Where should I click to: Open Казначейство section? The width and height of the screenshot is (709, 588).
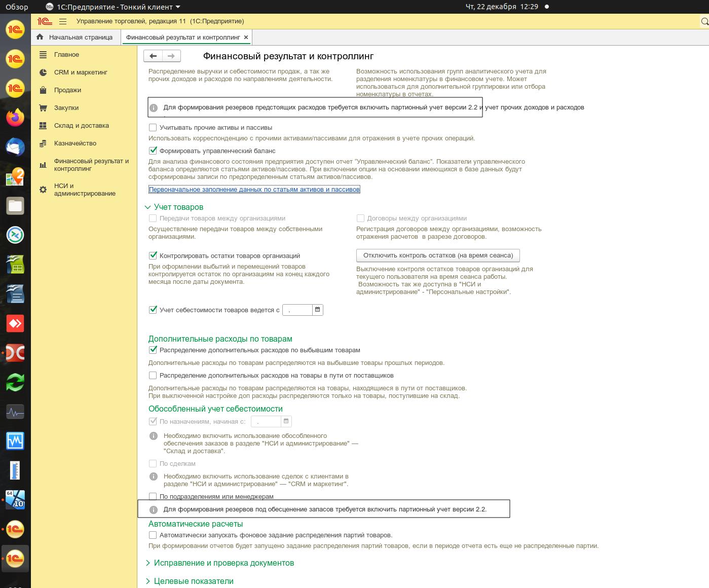click(x=75, y=143)
